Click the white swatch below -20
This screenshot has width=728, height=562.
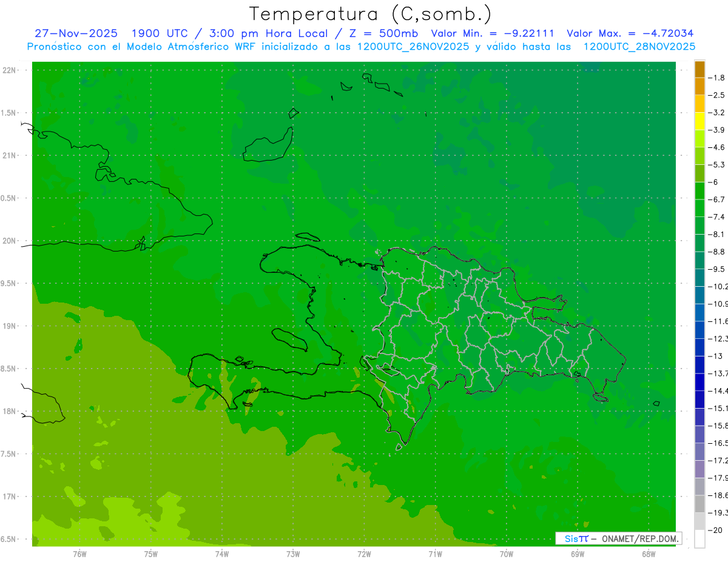(699, 538)
